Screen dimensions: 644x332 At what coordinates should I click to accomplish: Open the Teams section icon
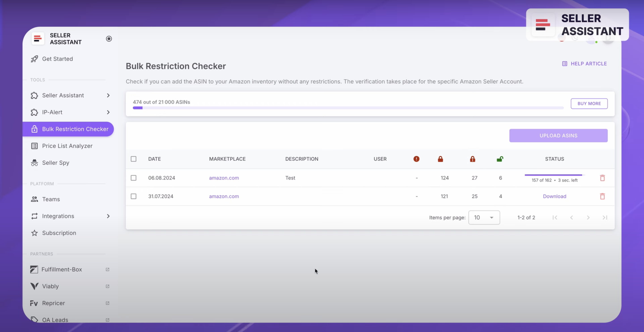(34, 199)
